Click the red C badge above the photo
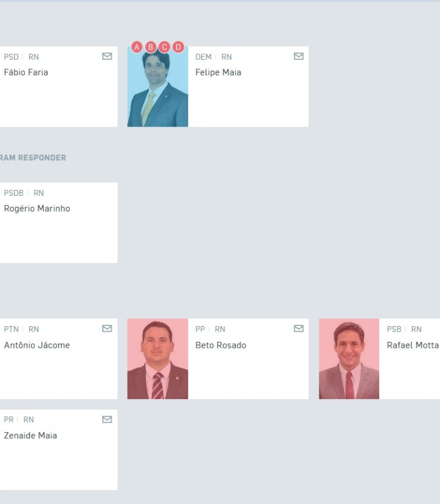This screenshot has width=440, height=504. tap(164, 47)
